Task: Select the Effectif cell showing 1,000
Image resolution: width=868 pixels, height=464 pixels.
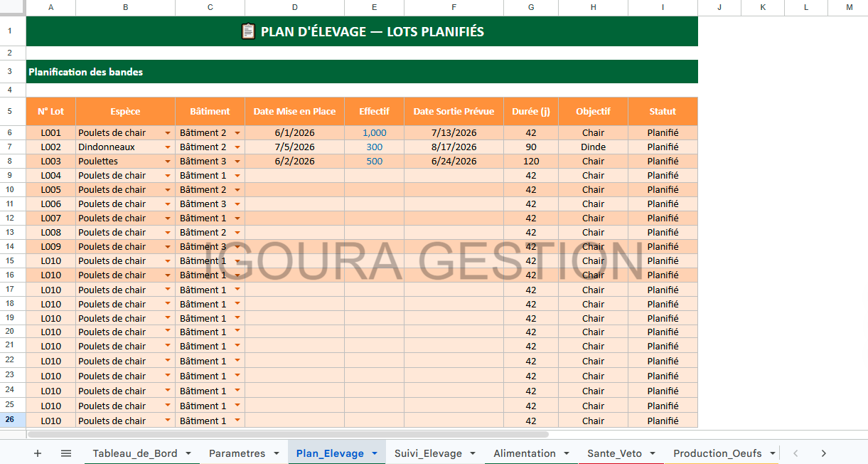Action: coord(375,133)
